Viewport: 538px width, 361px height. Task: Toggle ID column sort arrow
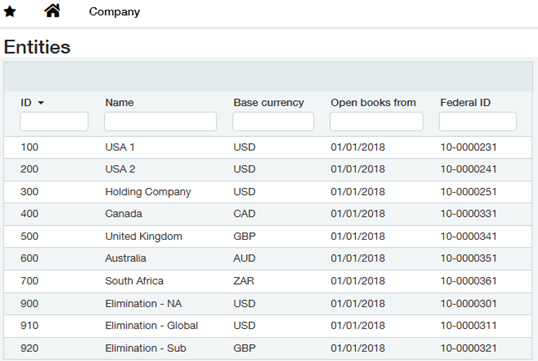(41, 103)
